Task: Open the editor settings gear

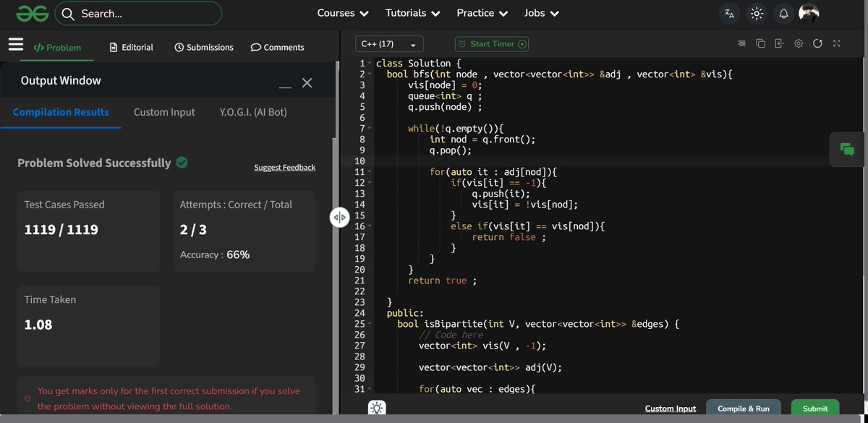Action: coord(799,43)
